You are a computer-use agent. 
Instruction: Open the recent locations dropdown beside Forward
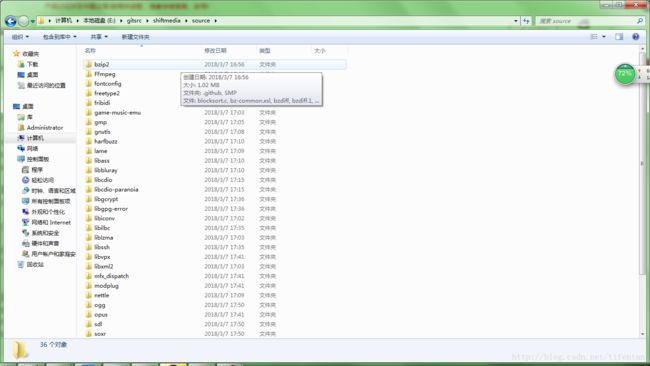tap(32, 21)
